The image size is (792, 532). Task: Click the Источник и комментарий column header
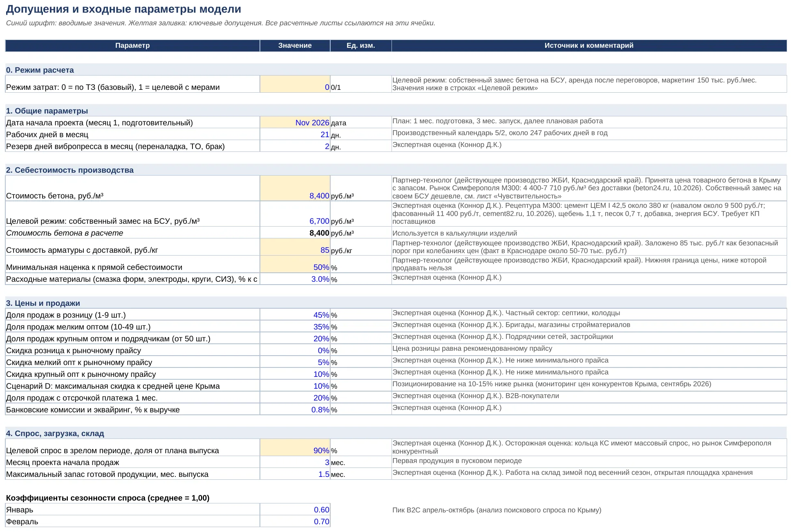pos(589,45)
